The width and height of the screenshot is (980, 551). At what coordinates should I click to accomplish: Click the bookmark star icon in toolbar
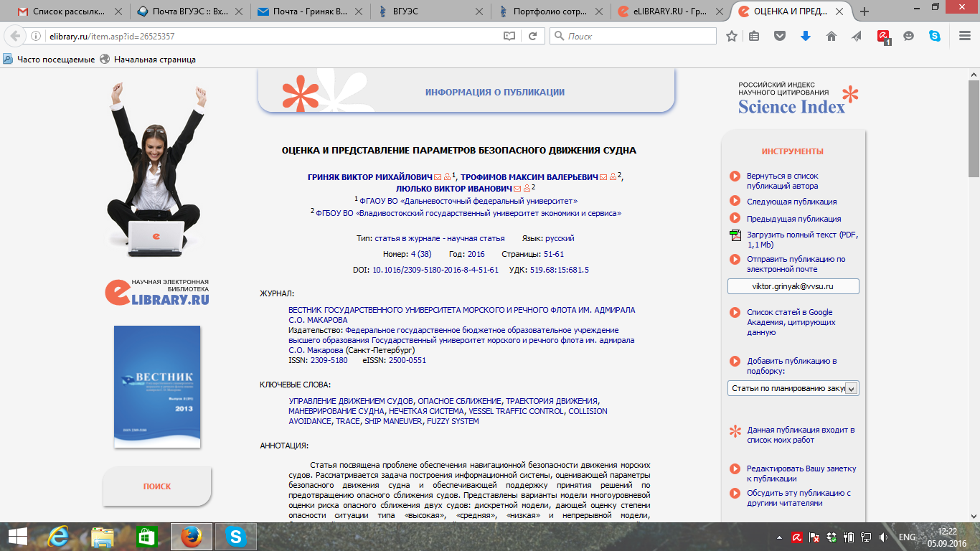[x=731, y=36]
